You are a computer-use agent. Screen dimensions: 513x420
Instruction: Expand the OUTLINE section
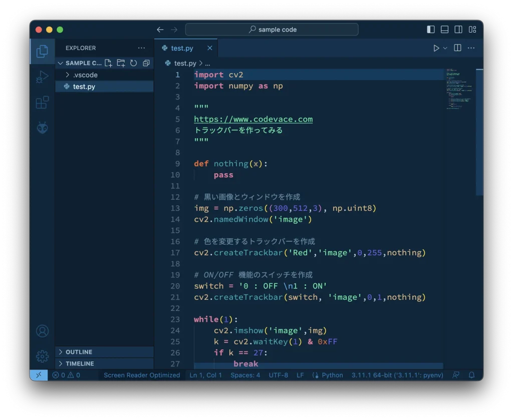(79, 352)
